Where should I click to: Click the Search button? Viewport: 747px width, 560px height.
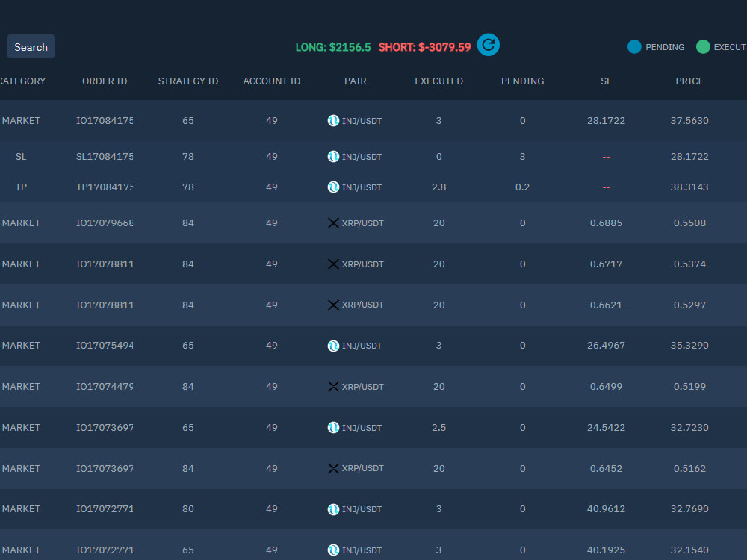[x=31, y=46]
